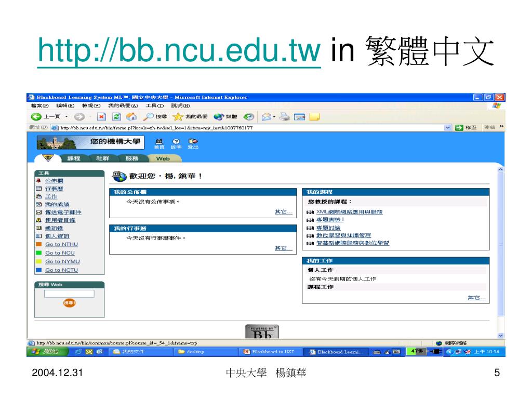Image resolution: width=532 pixels, height=399 pixels.
Task: Open the 傳送電子郵件 tool link
Action: tap(63, 212)
